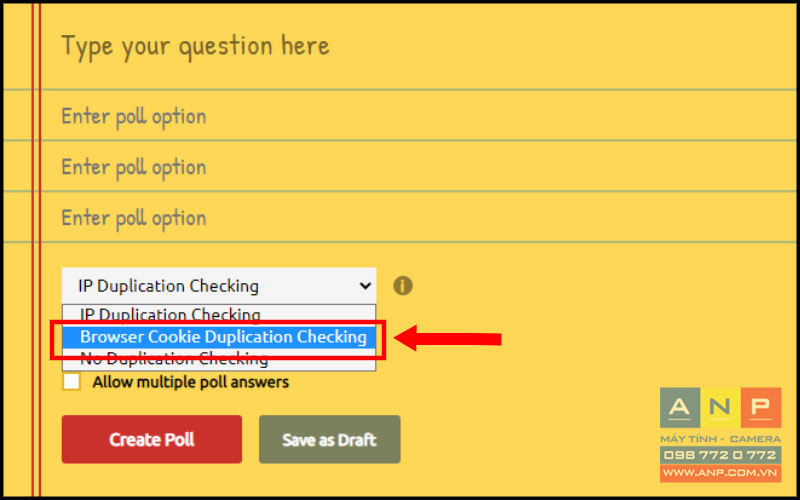The width and height of the screenshot is (800, 500).
Task: Click the first 'Enter poll option' field
Action: 418,116
